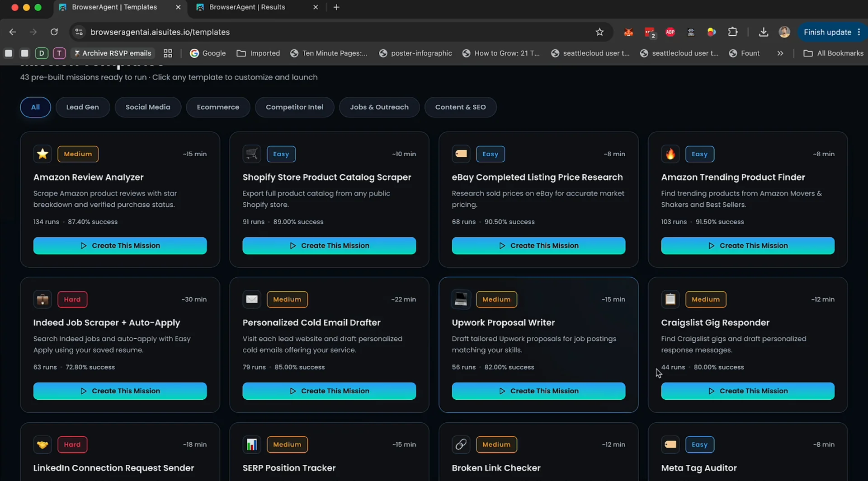Create the Shopify Store Product Catalog Scraper mission
The height and width of the screenshot is (481, 868).
point(329,246)
